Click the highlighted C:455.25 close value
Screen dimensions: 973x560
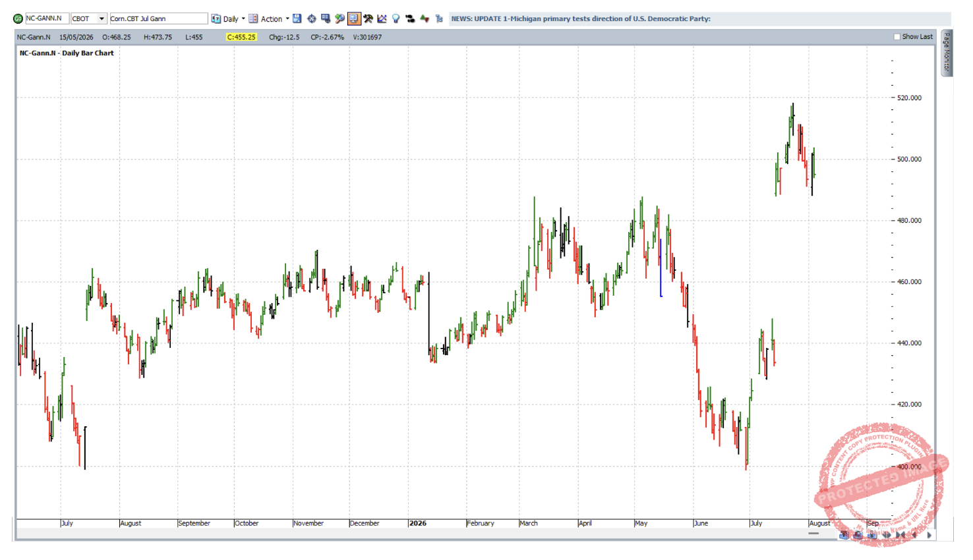point(241,37)
